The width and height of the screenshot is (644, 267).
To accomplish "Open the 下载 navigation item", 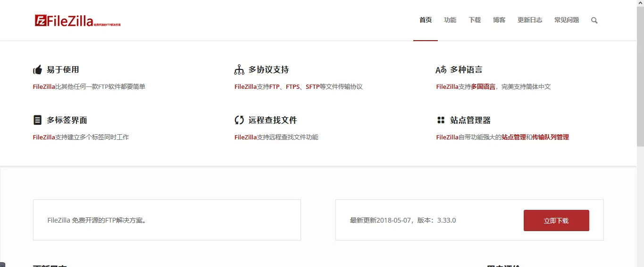I will coord(475,20).
